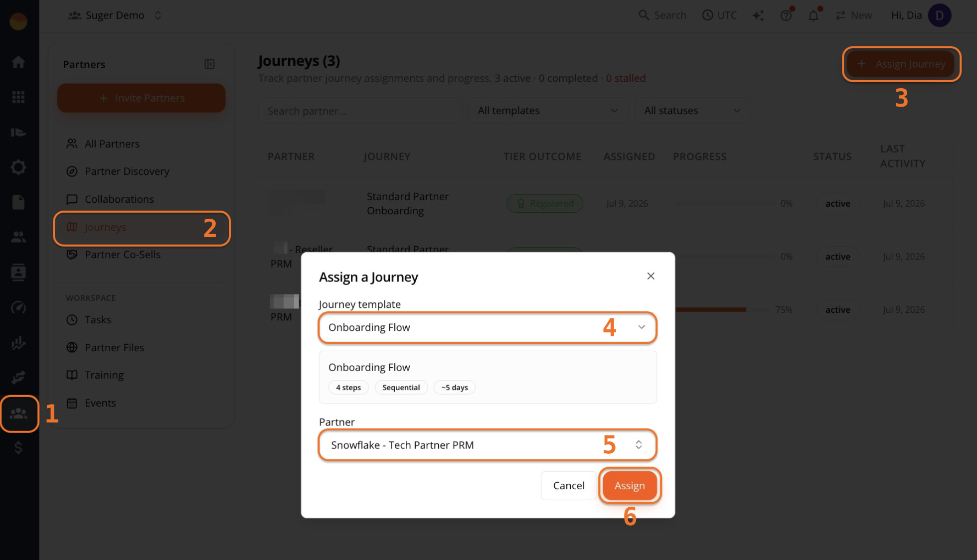This screenshot has width=977, height=560.
Task: Open the apps grid icon in left rail
Action: (18, 97)
